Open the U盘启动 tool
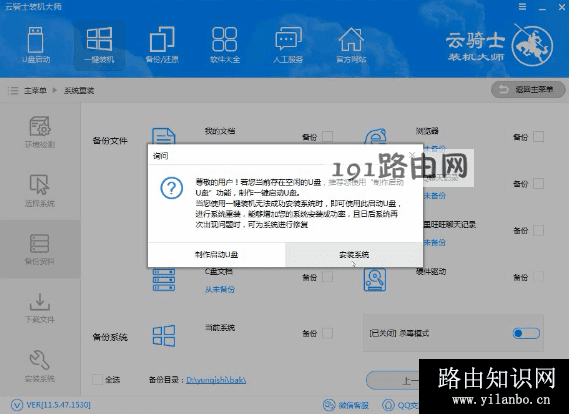The image size is (569, 414). pos(36,44)
